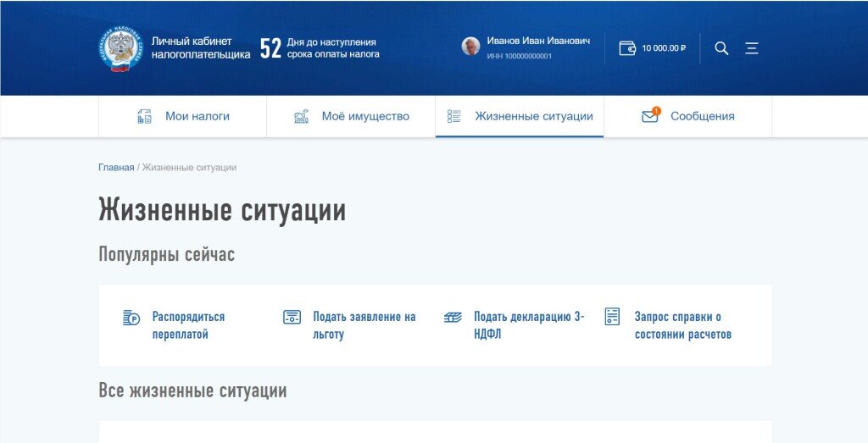Click the wallet balance icon
Image resolution: width=868 pixels, height=443 pixels.
[627, 48]
